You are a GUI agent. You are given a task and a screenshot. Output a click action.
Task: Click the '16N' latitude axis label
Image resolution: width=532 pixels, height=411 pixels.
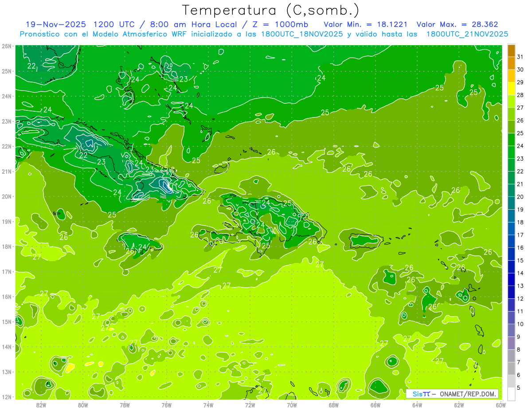point(7,297)
